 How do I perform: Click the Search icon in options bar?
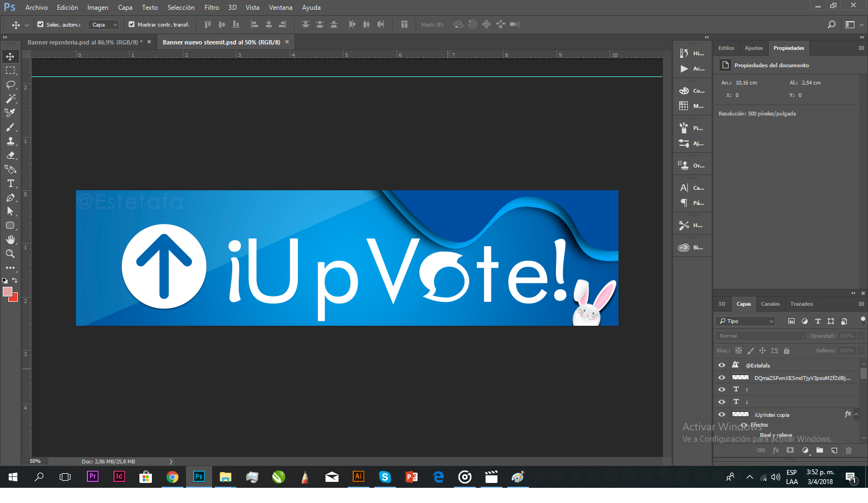point(832,24)
